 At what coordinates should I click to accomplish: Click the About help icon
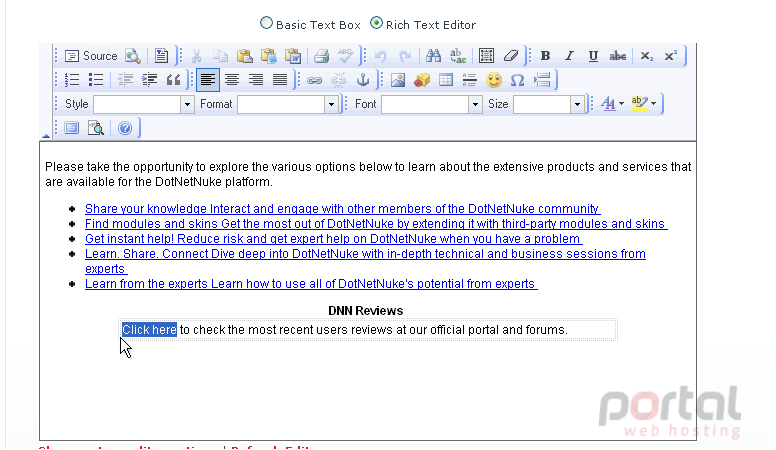125,128
